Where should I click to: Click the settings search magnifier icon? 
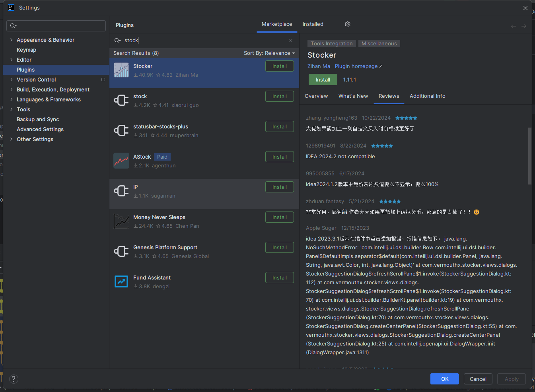(13, 26)
